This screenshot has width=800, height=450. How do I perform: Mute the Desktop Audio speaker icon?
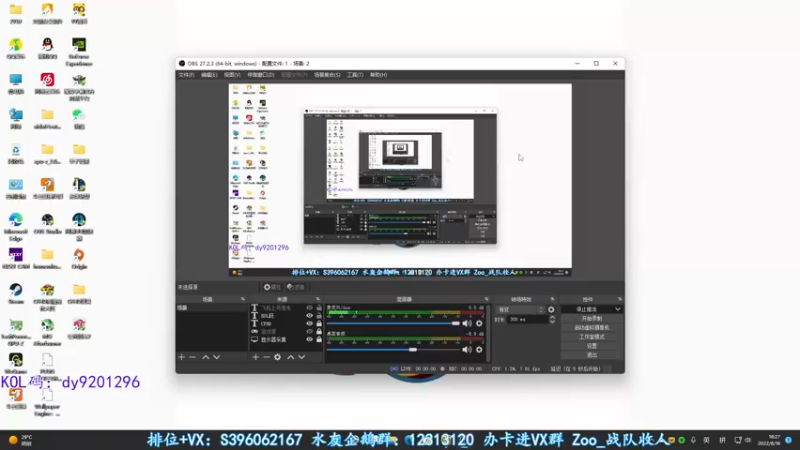(x=467, y=349)
